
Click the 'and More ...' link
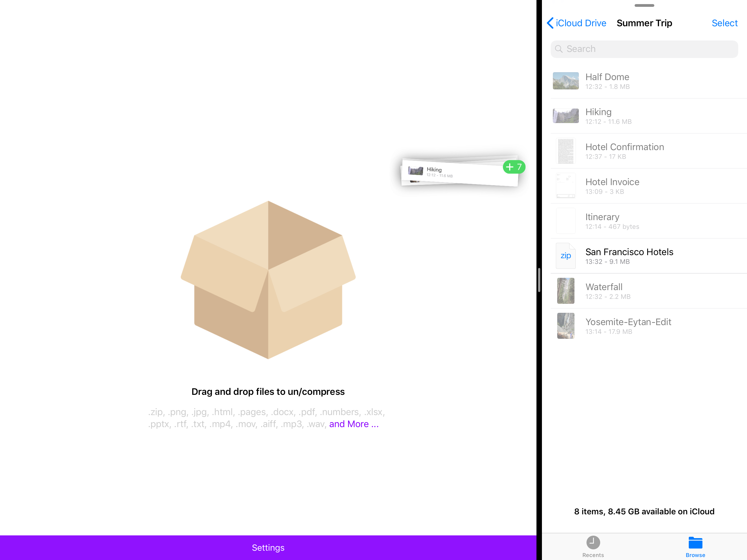pyautogui.click(x=354, y=424)
